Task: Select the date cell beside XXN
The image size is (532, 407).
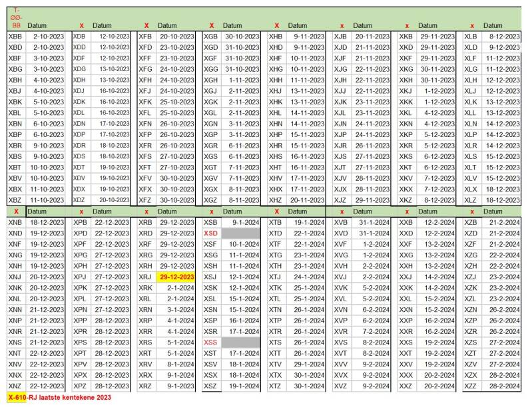Action: [436, 310]
